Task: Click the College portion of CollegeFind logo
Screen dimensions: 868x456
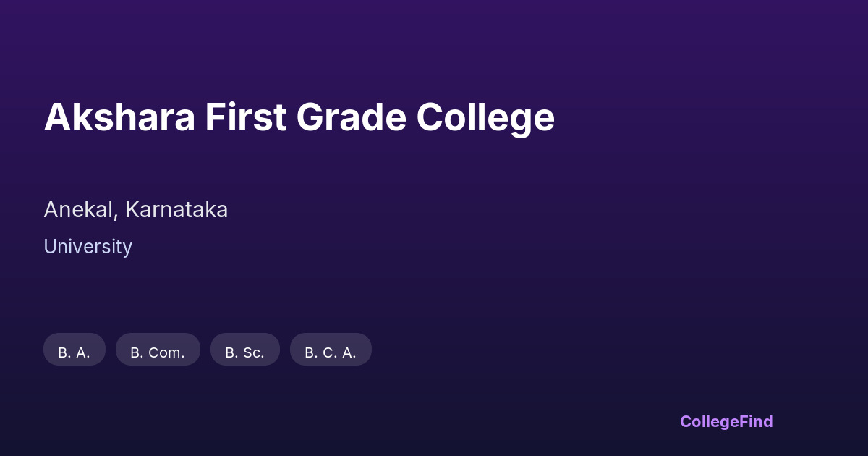Action: [710, 421]
